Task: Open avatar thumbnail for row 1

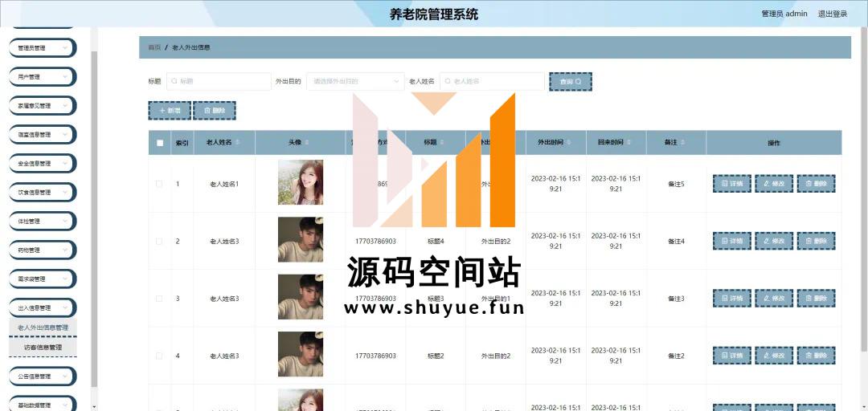Action: [301, 182]
